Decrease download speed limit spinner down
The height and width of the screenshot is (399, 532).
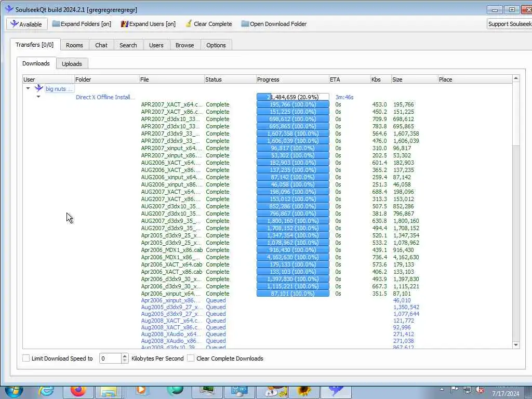coord(125,361)
